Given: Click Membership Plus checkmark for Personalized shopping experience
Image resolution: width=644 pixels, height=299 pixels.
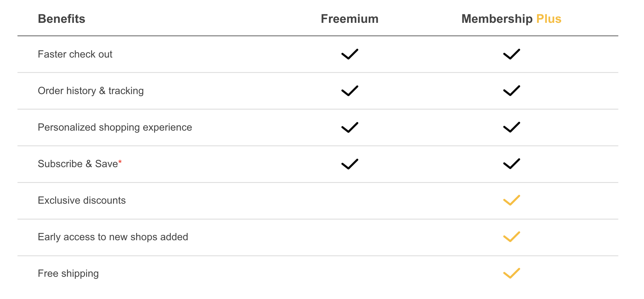Looking at the screenshot, I should [511, 127].
